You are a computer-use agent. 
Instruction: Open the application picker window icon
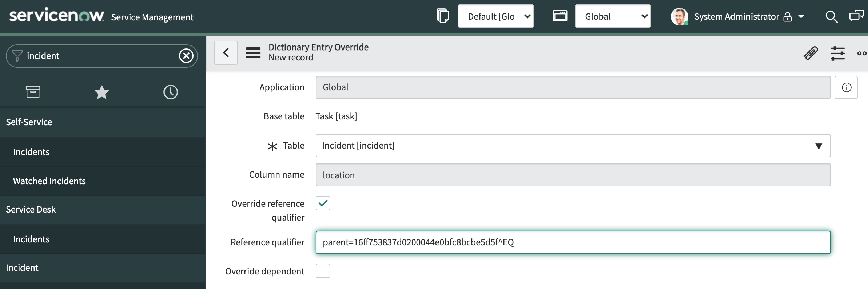pyautogui.click(x=560, y=16)
